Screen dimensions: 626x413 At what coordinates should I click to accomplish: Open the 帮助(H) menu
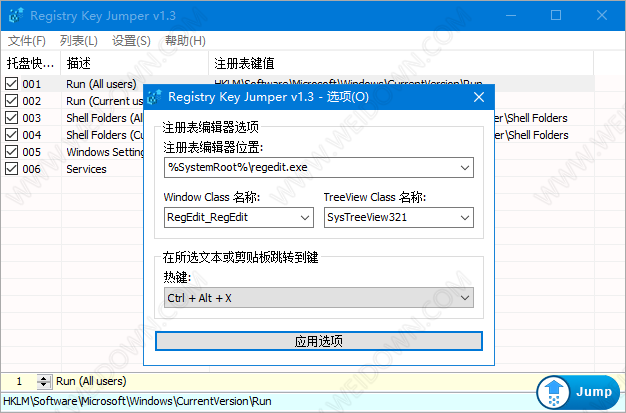pyautogui.click(x=185, y=41)
